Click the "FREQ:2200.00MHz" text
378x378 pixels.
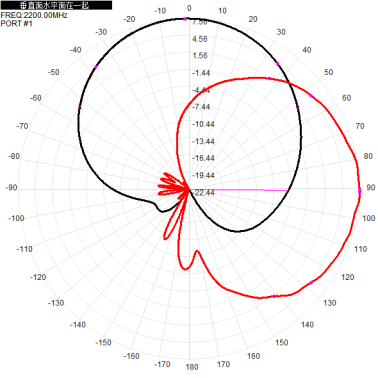click(34, 15)
